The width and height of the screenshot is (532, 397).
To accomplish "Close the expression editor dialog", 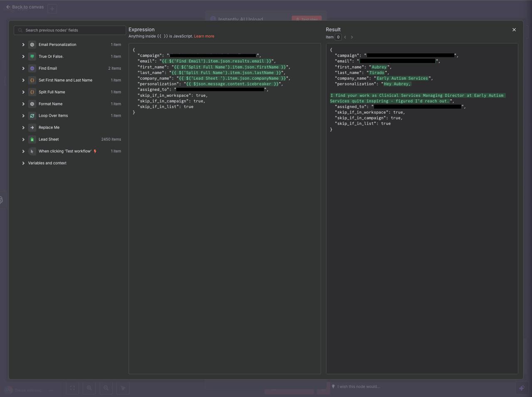I will coord(514,30).
